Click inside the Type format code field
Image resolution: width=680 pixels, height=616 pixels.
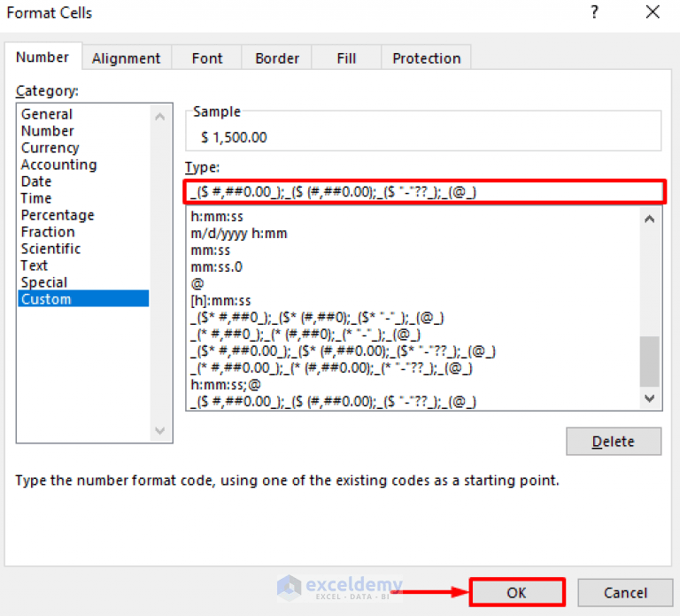[x=425, y=191]
